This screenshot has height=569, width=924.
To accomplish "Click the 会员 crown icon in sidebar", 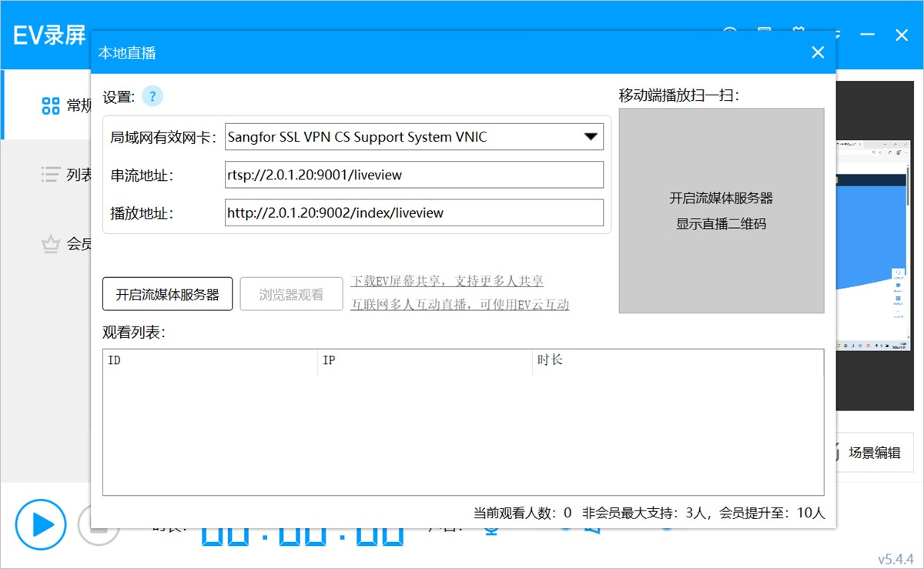I will (x=50, y=245).
